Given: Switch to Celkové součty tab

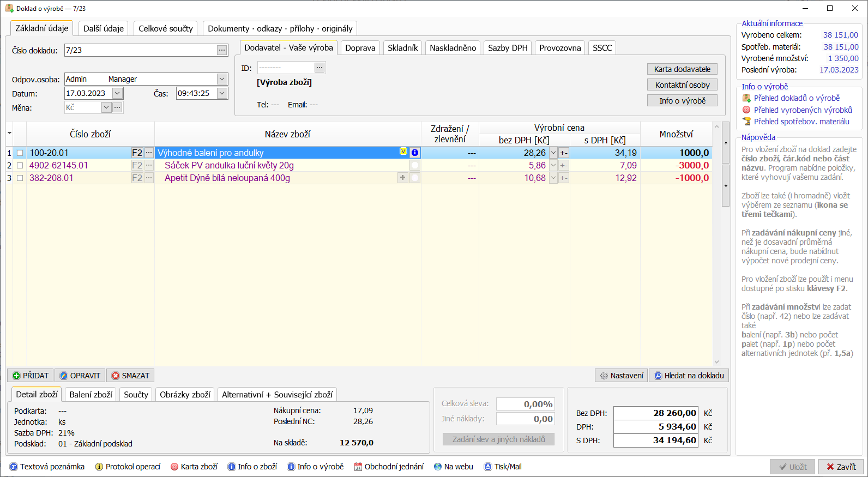Looking at the screenshot, I should point(166,28).
